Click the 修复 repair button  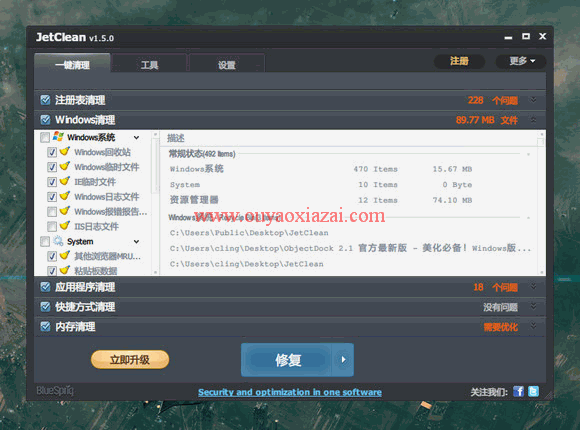click(287, 360)
